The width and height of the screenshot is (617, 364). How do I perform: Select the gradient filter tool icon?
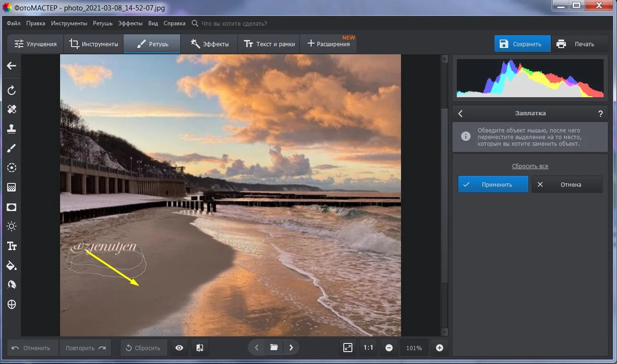point(12,187)
